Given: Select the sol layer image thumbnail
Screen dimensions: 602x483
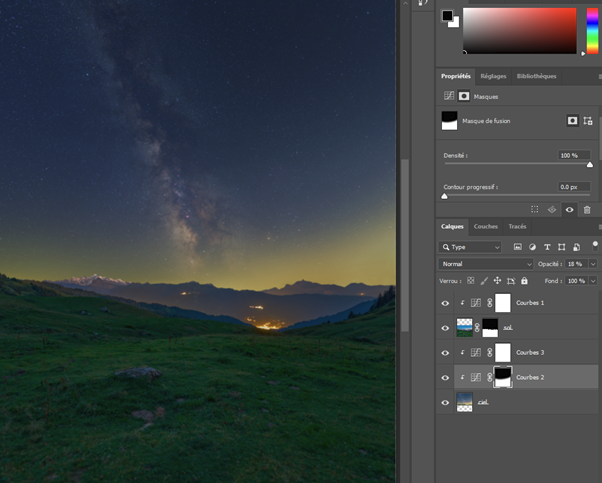Looking at the screenshot, I should click(x=465, y=328).
